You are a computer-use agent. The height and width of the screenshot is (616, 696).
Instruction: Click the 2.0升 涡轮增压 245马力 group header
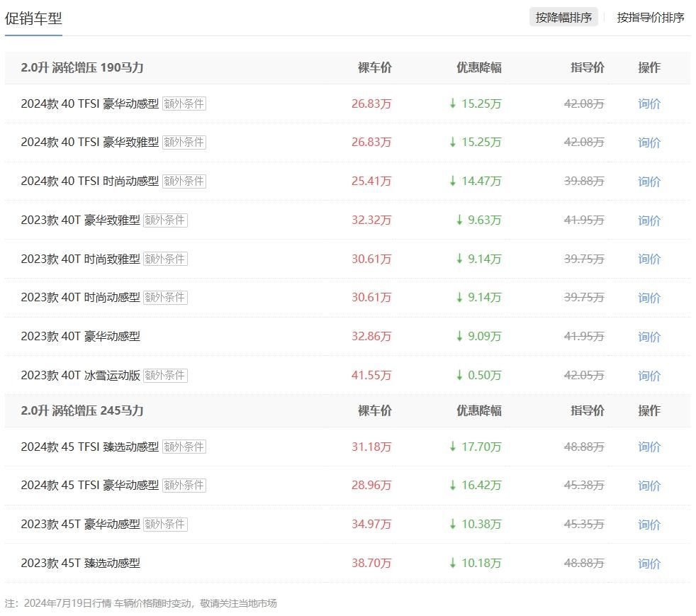click(82, 410)
